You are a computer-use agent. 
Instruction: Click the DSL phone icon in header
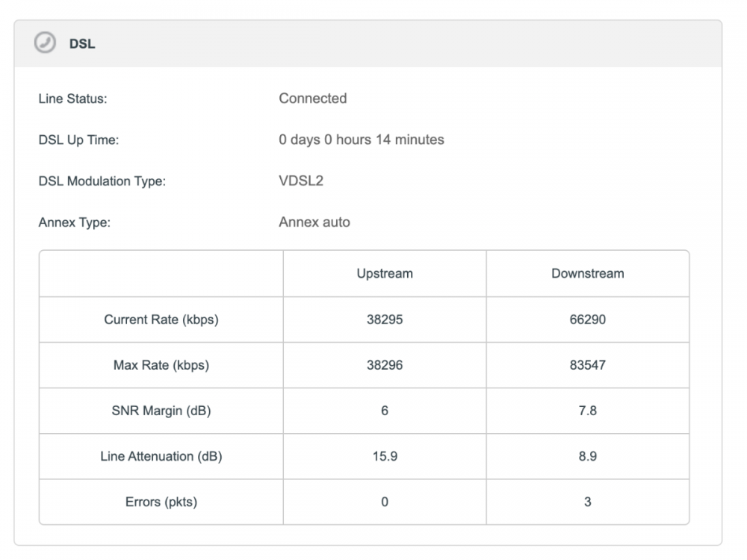(x=46, y=43)
